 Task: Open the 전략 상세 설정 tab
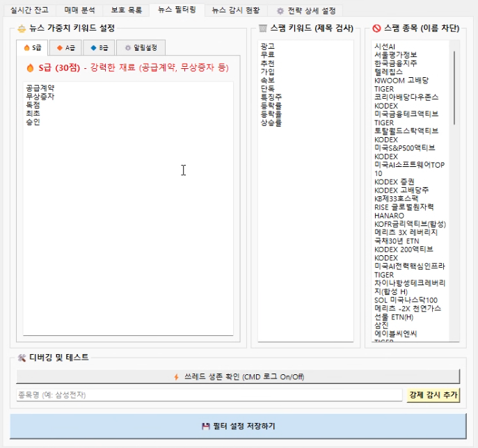click(x=305, y=10)
